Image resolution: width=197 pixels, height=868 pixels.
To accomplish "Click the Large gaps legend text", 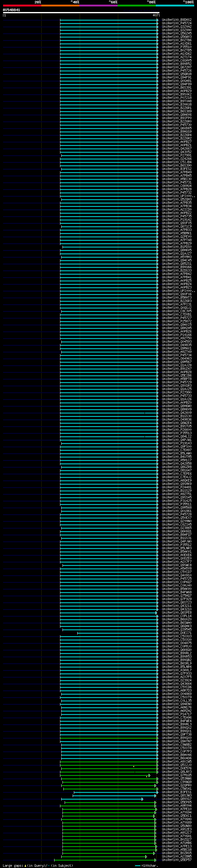I will point(38,866).
